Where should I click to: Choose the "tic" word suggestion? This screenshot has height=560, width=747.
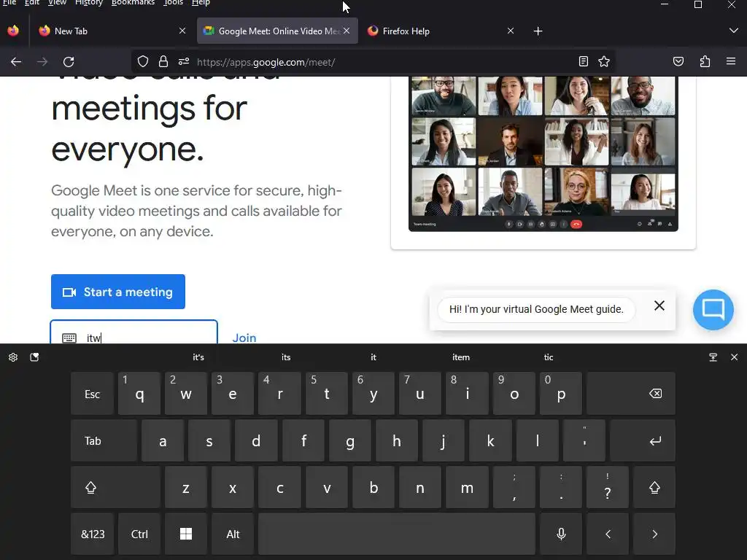click(549, 357)
